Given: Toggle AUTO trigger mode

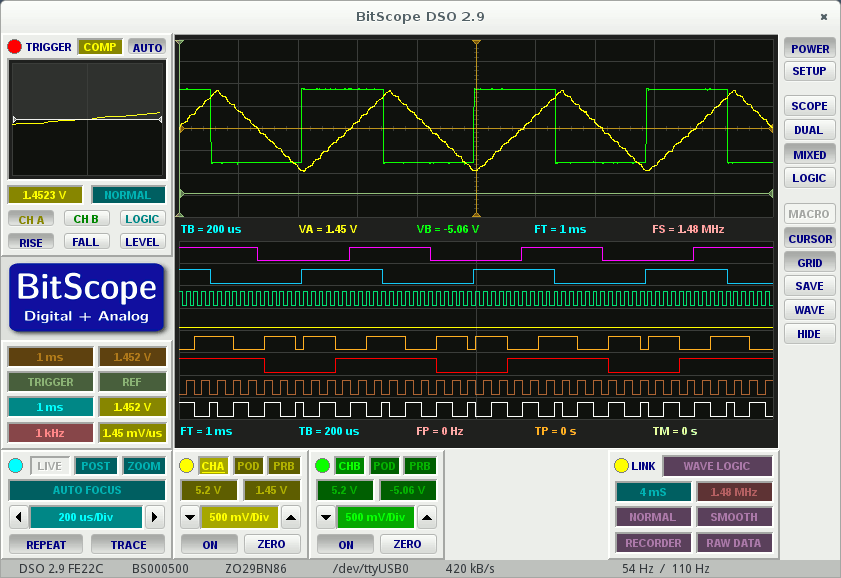Looking at the screenshot, I should coord(147,46).
